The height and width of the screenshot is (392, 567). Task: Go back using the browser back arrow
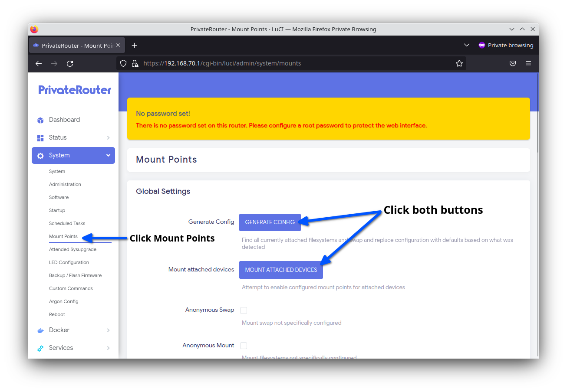[x=39, y=63]
